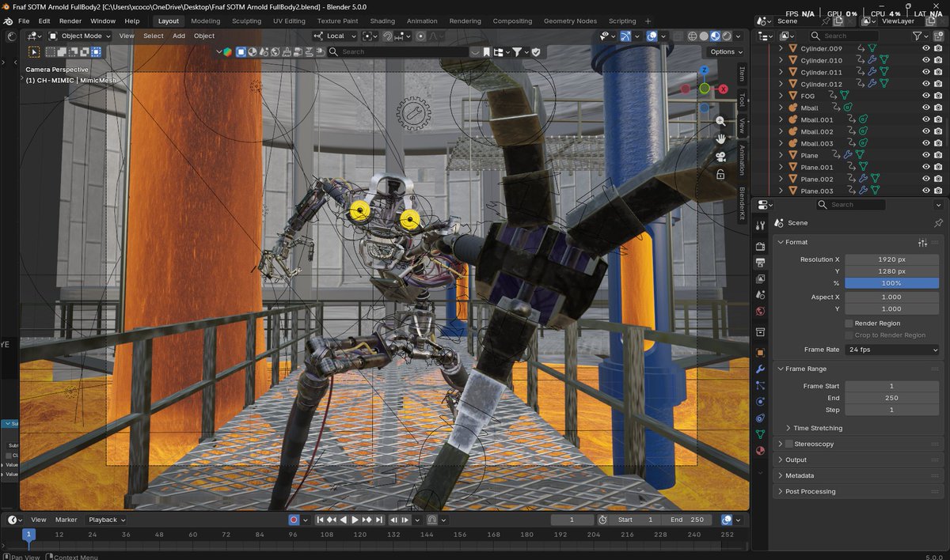950x560 pixels.
Task: Toggle proportional editing in the header
Action: coord(421,36)
